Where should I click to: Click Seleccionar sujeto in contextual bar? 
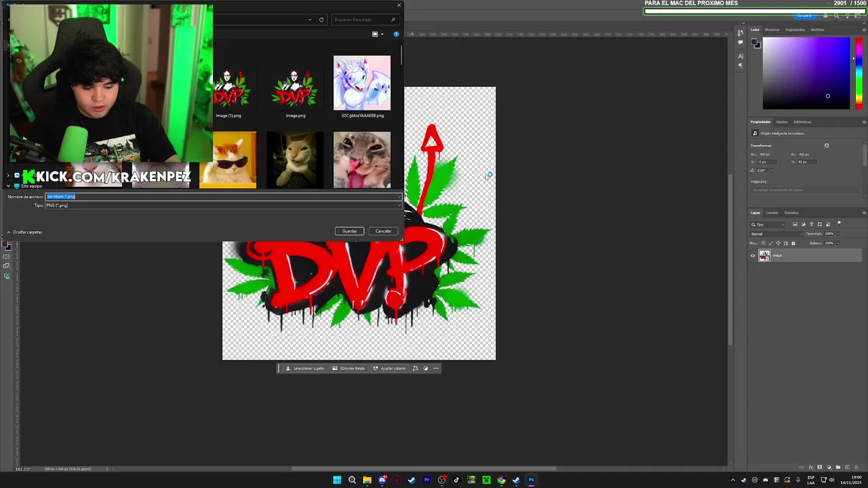tap(304, 369)
